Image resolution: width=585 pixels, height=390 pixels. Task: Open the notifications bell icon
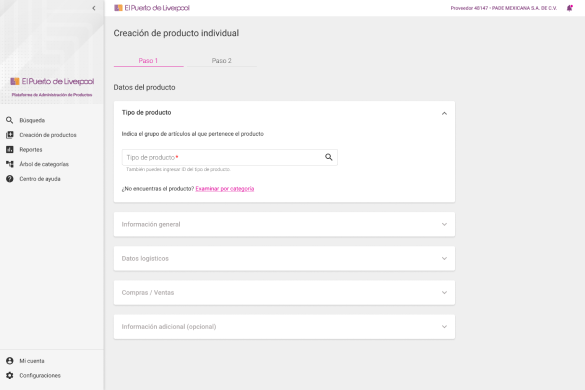(x=570, y=8)
